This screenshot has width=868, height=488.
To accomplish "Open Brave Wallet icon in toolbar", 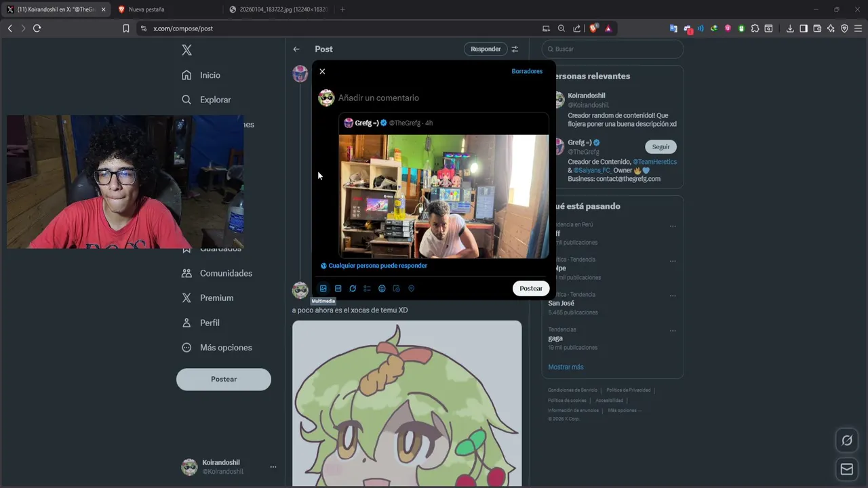I will click(x=817, y=28).
